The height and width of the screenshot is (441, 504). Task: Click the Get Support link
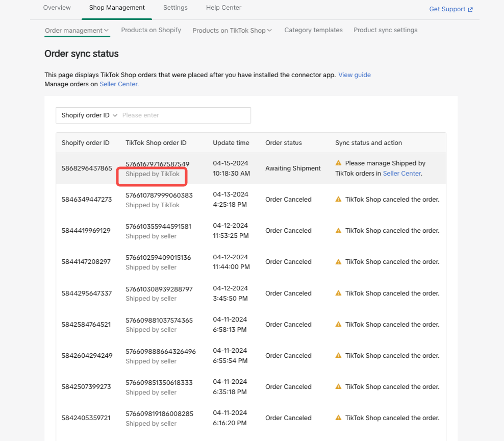pos(447,9)
